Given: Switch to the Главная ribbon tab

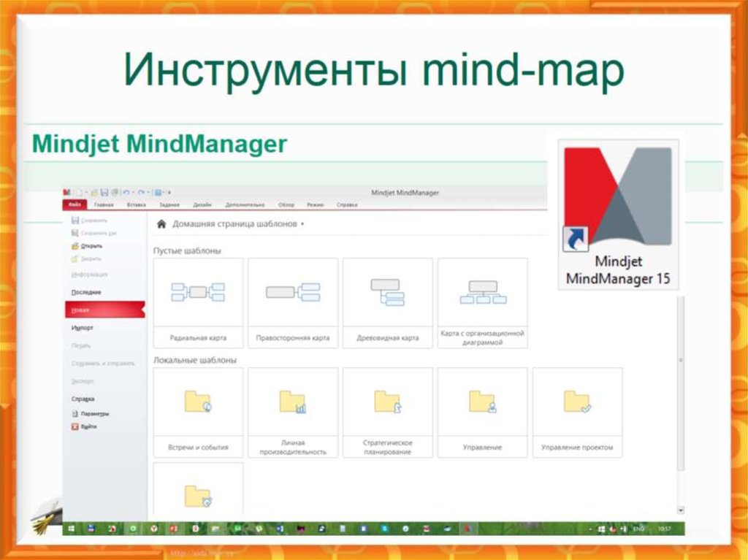Looking at the screenshot, I should coord(104,204).
